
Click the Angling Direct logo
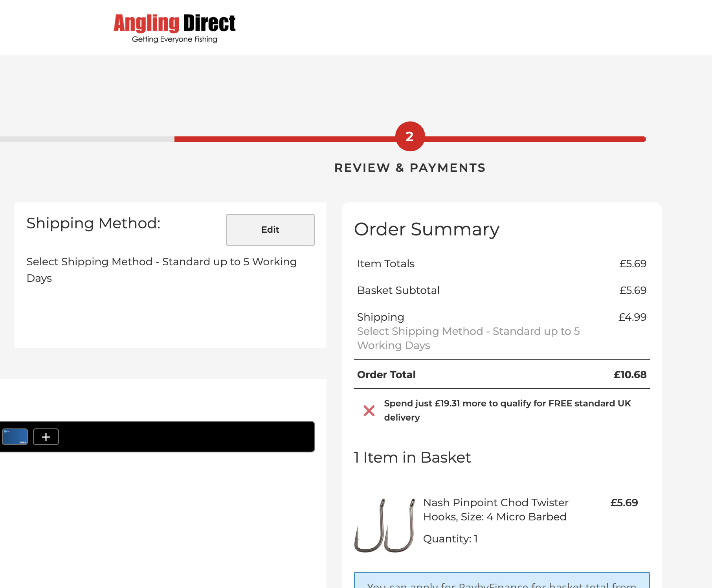point(174,28)
